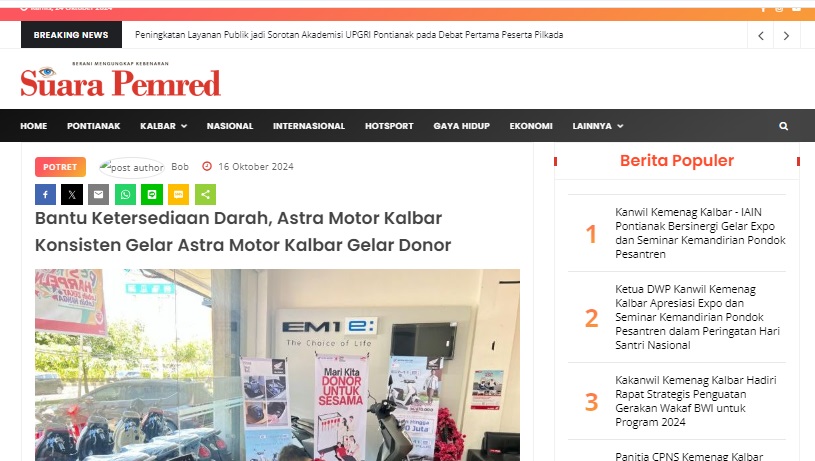Share article by SMS icon

coord(178,194)
